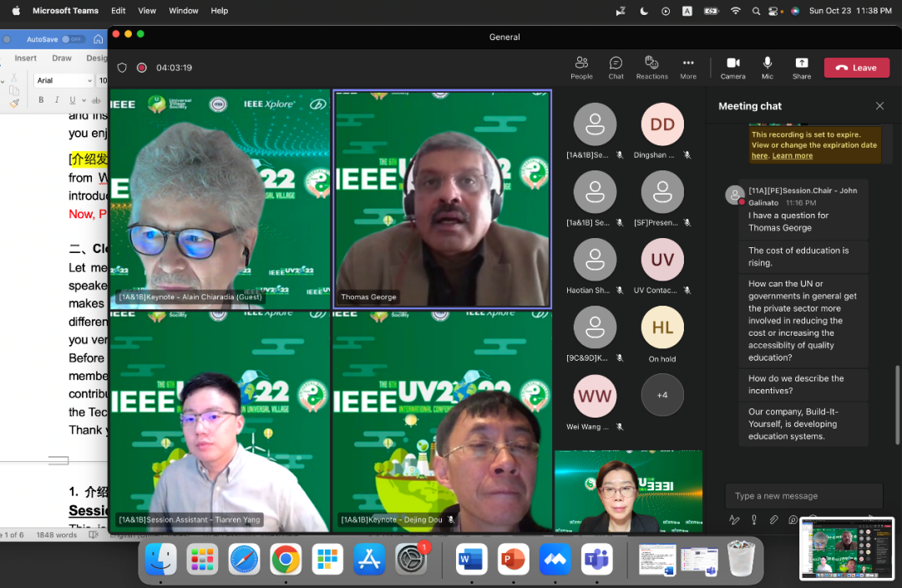This screenshot has height=588, width=902.
Task: Attach a file with paperclip icon
Action: pos(773,520)
